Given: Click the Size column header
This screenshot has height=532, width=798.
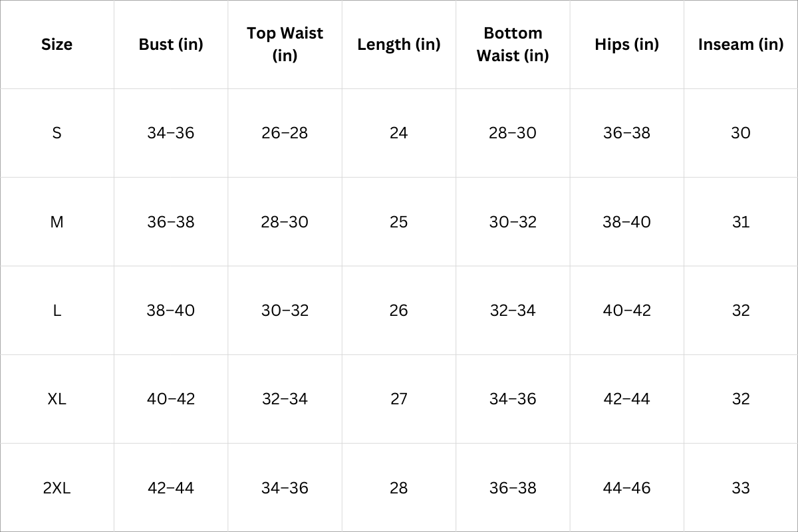Looking at the screenshot, I should click(57, 45).
